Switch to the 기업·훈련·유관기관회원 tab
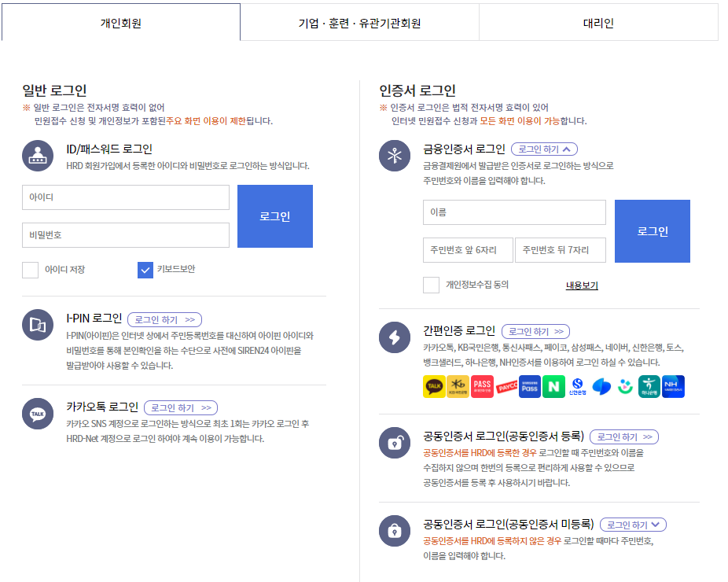The height and width of the screenshot is (582, 728). click(359, 21)
